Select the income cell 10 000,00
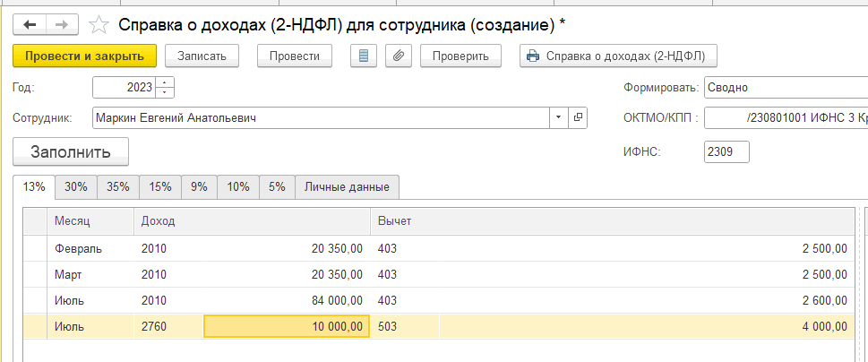 click(287, 326)
